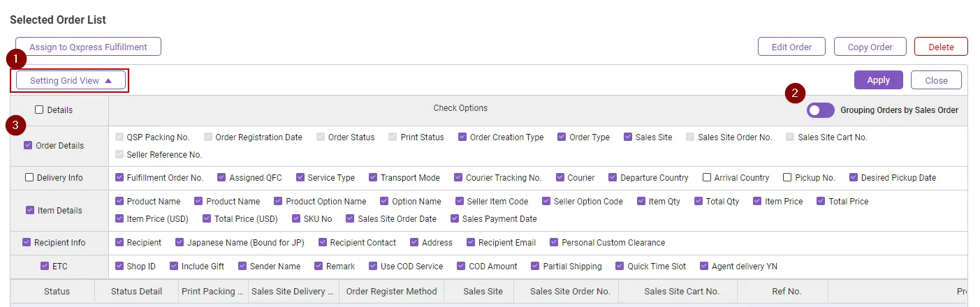Viewport: 980px width, 307px height.
Task: Uncheck the Recipient Email checkbox
Action: 471,243
